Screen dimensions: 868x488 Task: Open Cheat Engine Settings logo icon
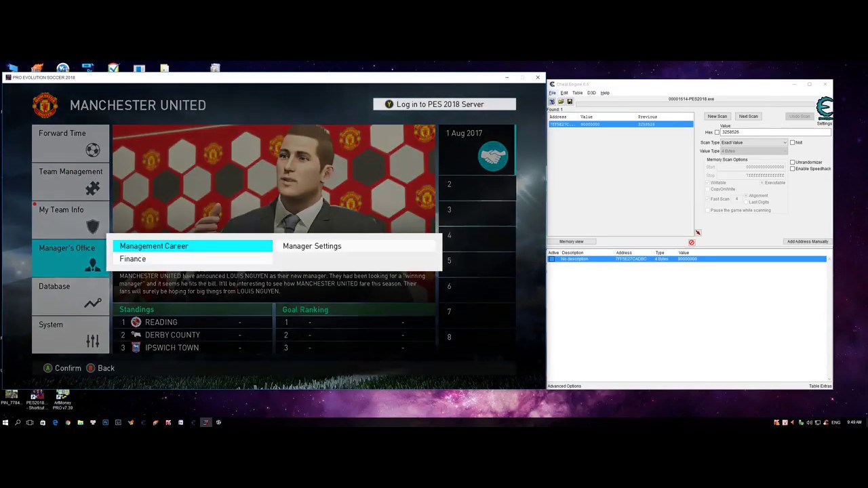click(824, 109)
